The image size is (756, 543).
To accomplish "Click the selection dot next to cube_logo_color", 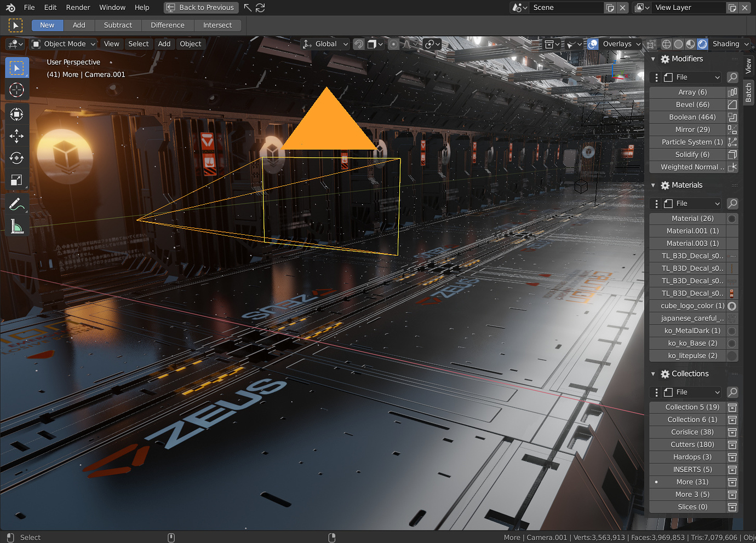I will [732, 306].
